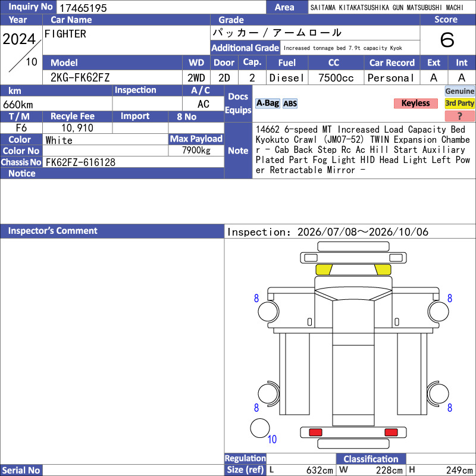Viewport: 476px width, 476px height.
Task: Click the Notice header bar
Action: (x=112, y=173)
